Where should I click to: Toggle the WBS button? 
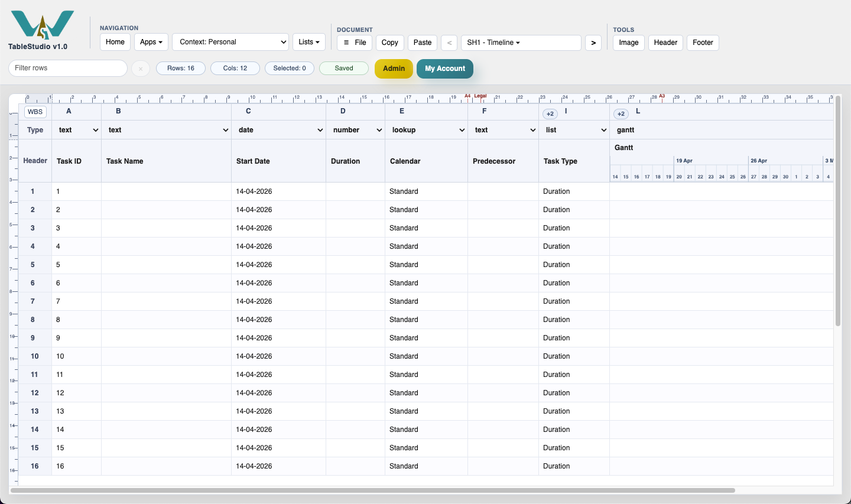(x=35, y=112)
